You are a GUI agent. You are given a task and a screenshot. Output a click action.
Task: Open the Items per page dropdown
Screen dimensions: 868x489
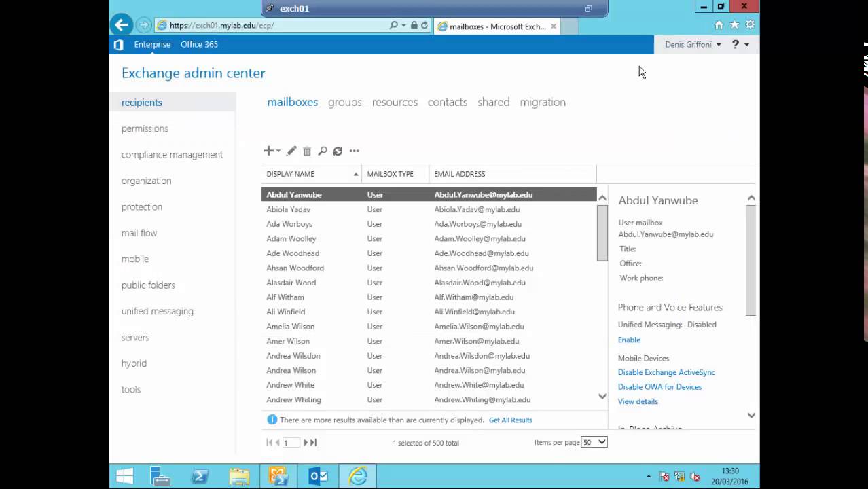point(594,442)
